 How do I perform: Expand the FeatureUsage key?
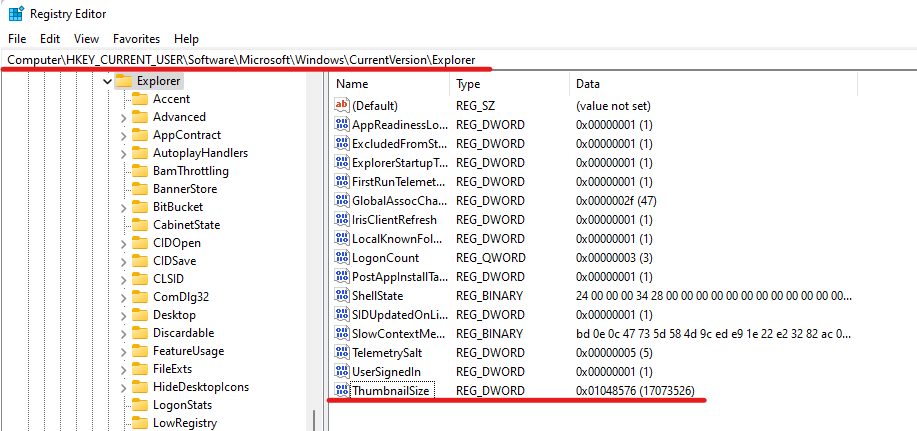[123, 351]
